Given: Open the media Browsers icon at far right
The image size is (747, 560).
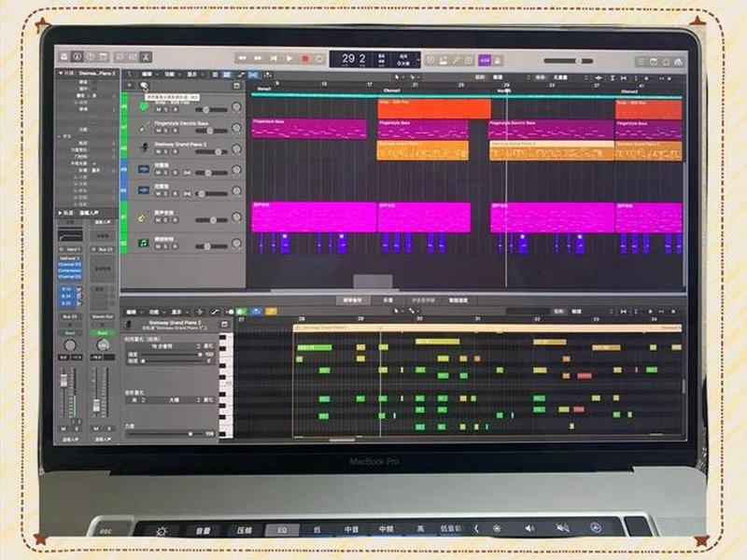Looking at the screenshot, I should (x=679, y=62).
